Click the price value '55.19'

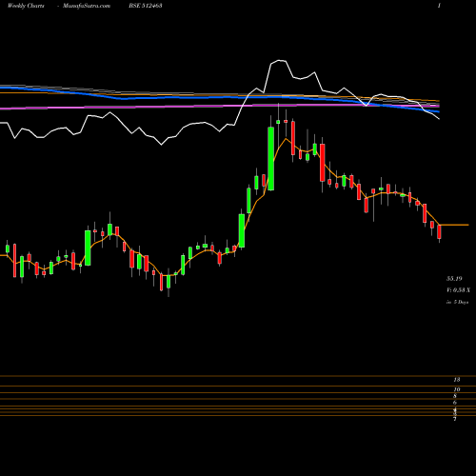point(454,279)
